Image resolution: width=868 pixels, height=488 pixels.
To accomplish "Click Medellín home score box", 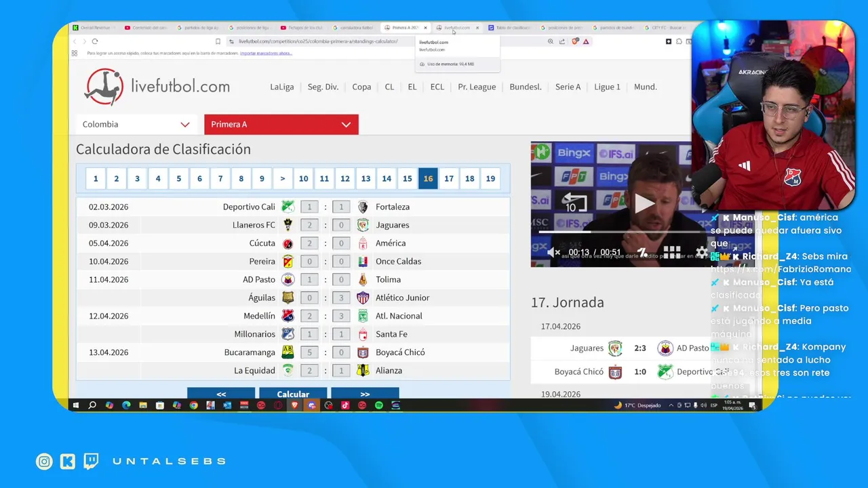I will (309, 316).
